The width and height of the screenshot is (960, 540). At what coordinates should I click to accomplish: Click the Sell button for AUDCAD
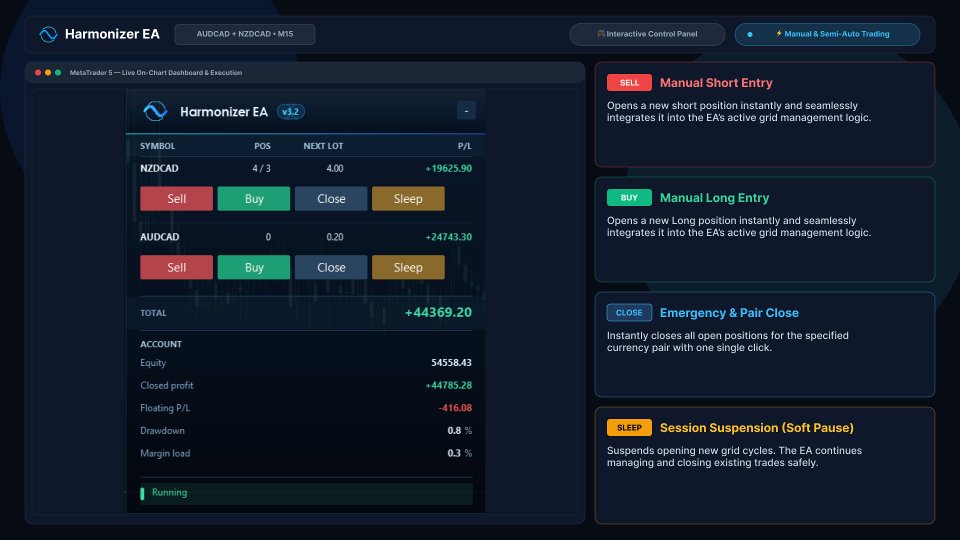tap(176, 268)
